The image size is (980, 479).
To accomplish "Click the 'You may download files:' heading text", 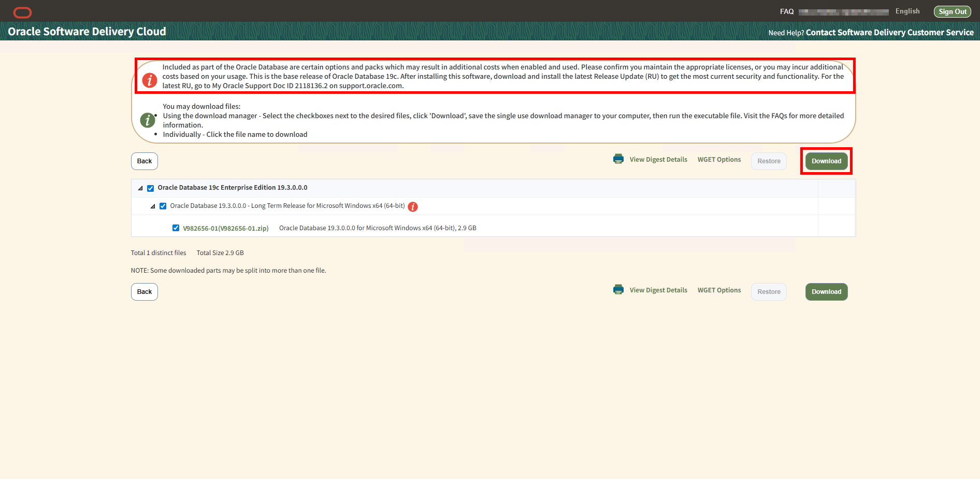I will [x=201, y=106].
